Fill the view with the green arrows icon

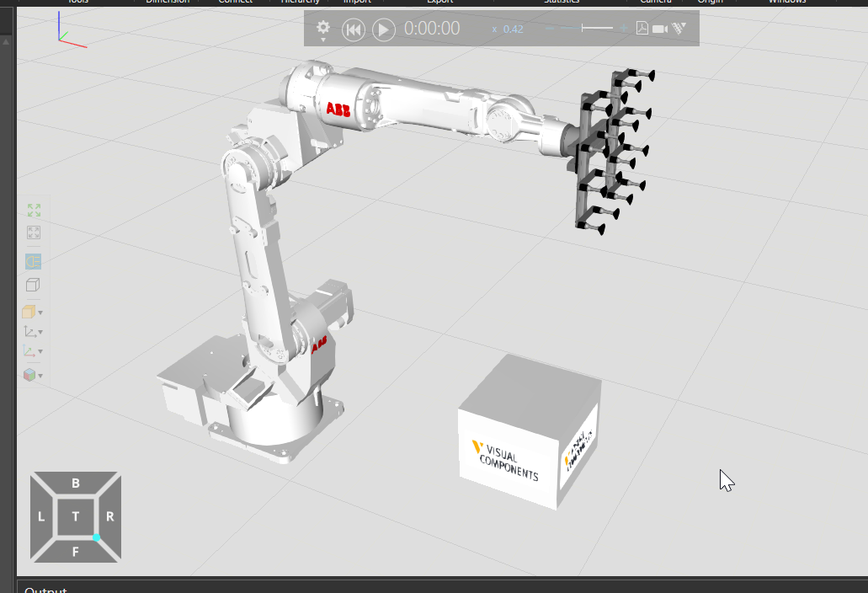pos(34,211)
